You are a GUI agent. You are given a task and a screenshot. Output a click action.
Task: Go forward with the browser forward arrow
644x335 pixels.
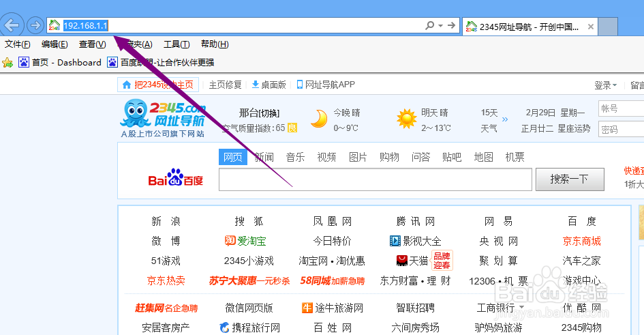pyautogui.click(x=35, y=25)
